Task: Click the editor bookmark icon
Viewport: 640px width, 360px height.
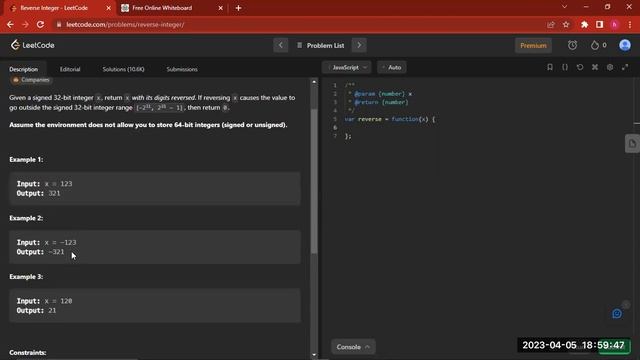Action: [x=550, y=67]
